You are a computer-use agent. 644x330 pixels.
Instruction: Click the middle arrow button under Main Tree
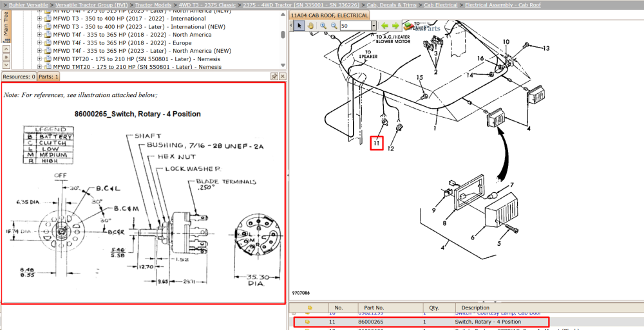coord(6,57)
